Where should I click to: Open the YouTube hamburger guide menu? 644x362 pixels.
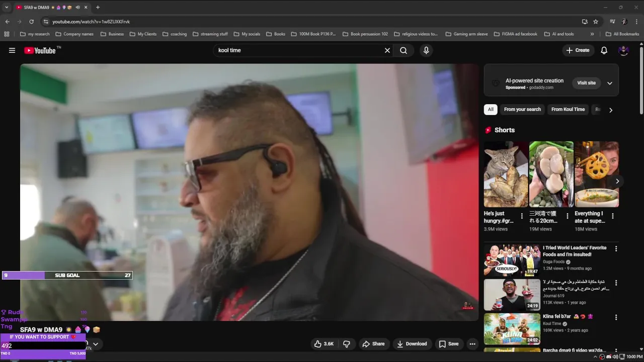12,50
